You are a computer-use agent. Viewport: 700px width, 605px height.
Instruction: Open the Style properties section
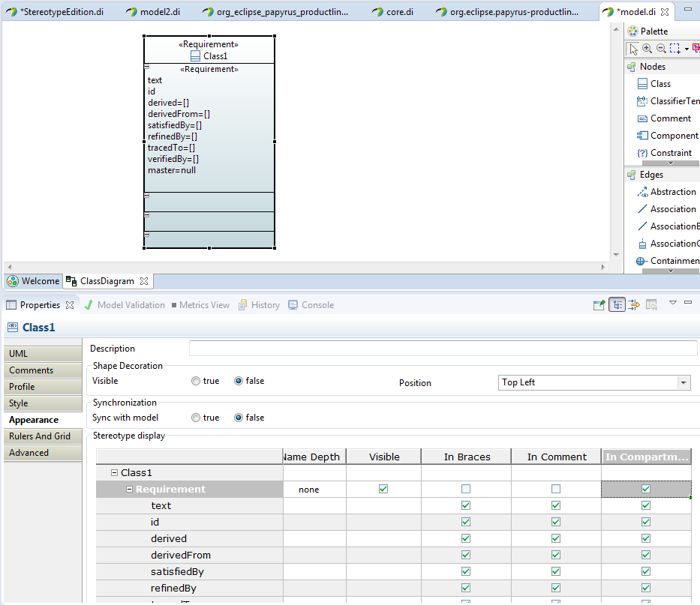[43, 403]
